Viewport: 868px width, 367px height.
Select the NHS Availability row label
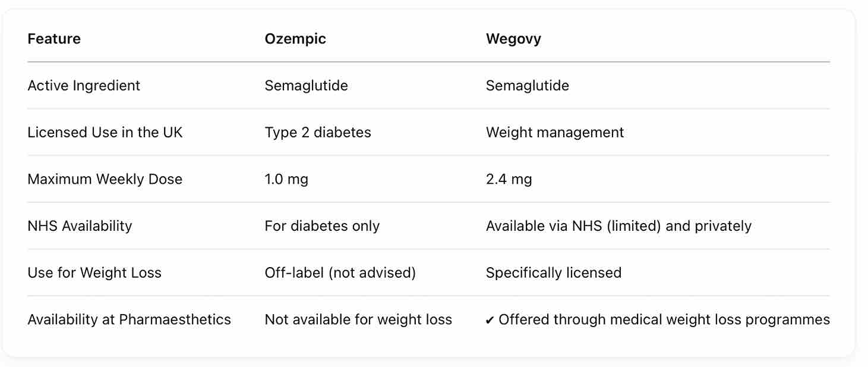80,226
